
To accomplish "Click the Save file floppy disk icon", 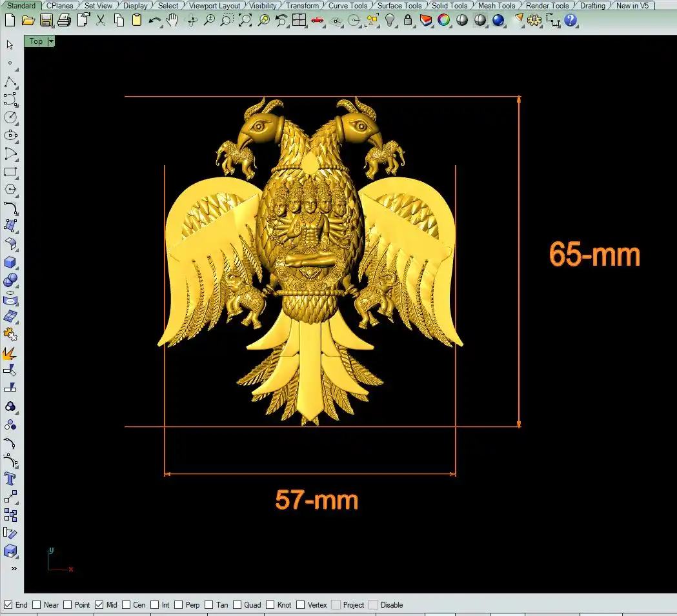I will click(x=46, y=20).
